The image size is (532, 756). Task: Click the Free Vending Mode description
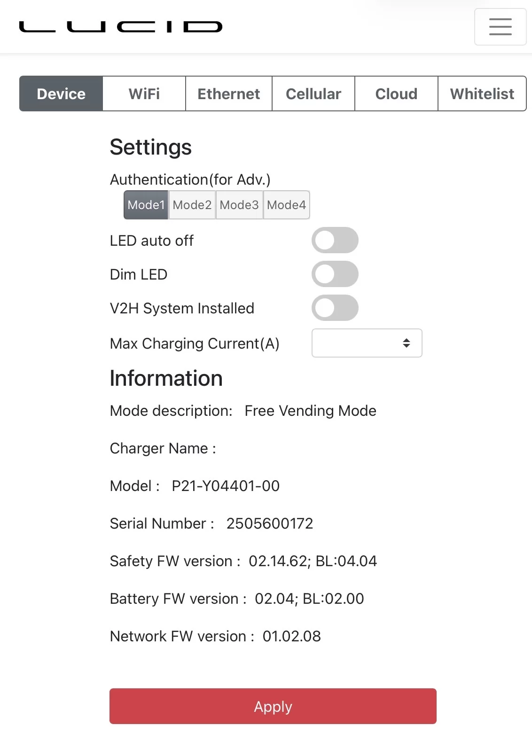click(311, 411)
